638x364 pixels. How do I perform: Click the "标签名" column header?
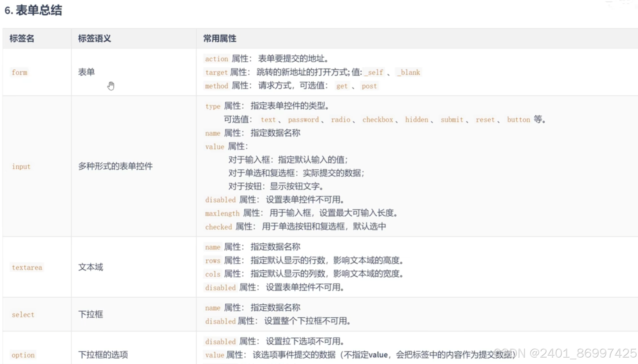point(22,38)
